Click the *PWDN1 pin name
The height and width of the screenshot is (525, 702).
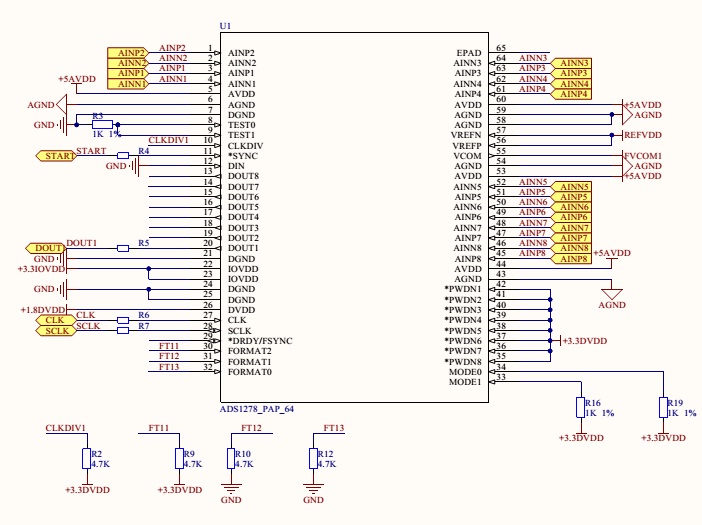pyautogui.click(x=463, y=290)
